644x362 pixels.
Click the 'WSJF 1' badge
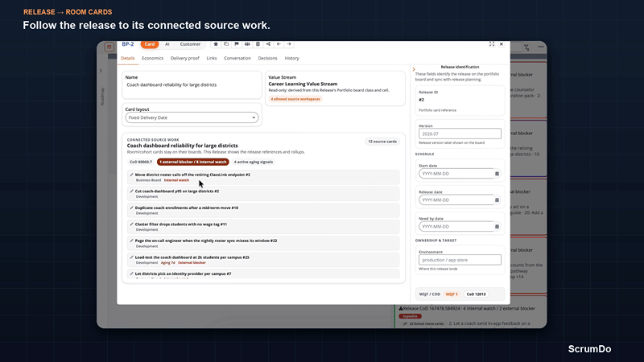point(452,294)
